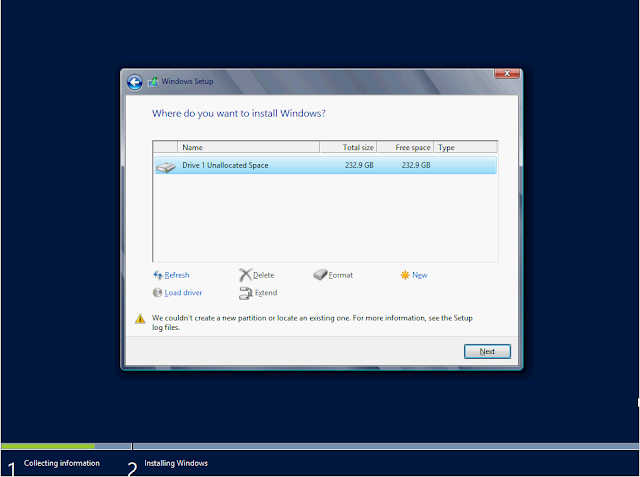
Task: Sort by the Total size column header
Action: (348, 147)
